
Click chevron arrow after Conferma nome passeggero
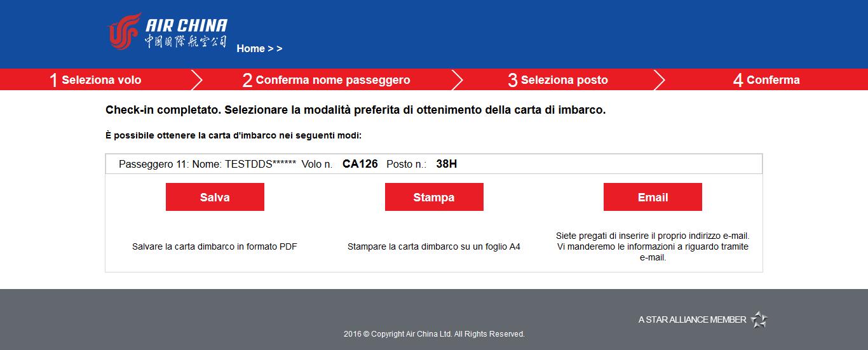pyautogui.click(x=458, y=79)
